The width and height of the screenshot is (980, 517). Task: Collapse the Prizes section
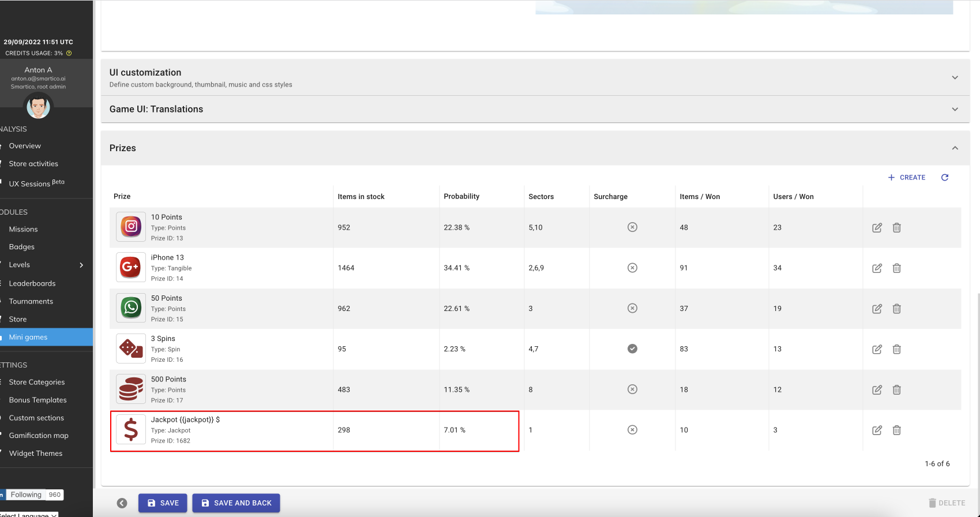[x=955, y=148]
